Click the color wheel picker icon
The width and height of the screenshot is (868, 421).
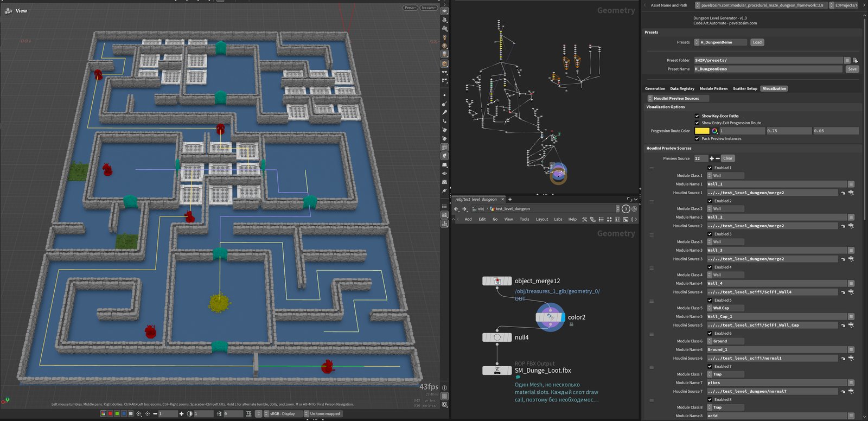coord(714,131)
